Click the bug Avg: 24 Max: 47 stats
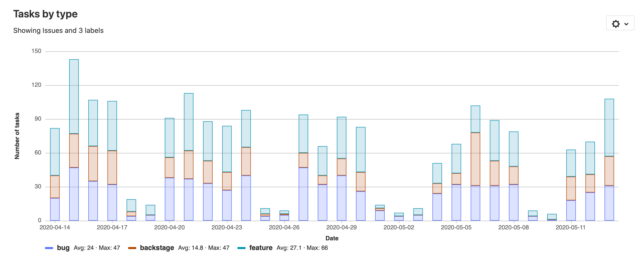 pyautogui.click(x=96, y=248)
